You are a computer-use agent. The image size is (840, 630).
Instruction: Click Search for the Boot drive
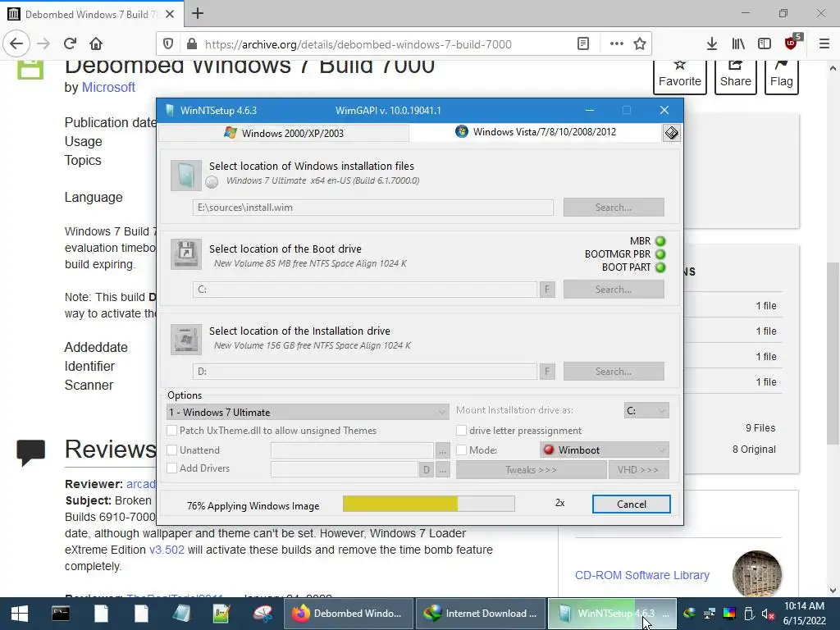614,290
